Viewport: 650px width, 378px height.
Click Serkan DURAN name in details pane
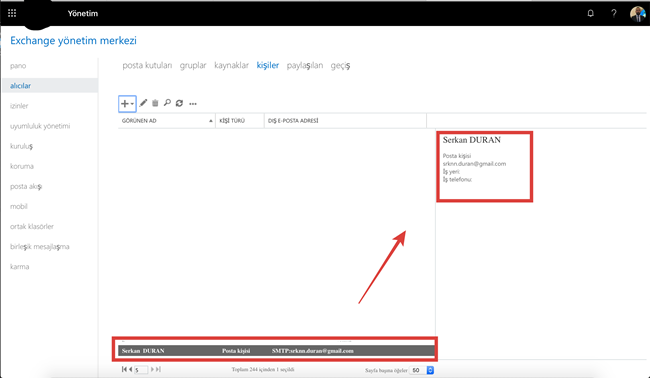(x=472, y=140)
